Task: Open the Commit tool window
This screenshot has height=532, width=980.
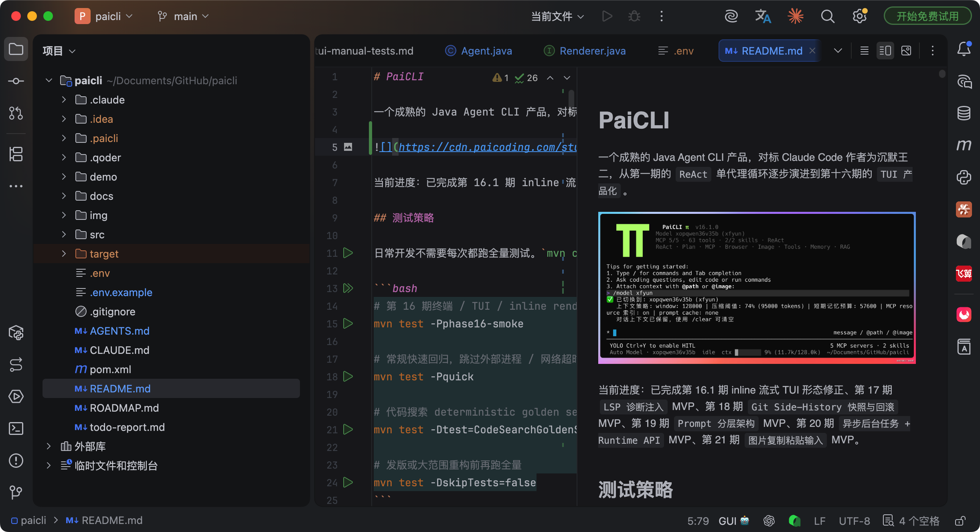Action: click(16, 81)
